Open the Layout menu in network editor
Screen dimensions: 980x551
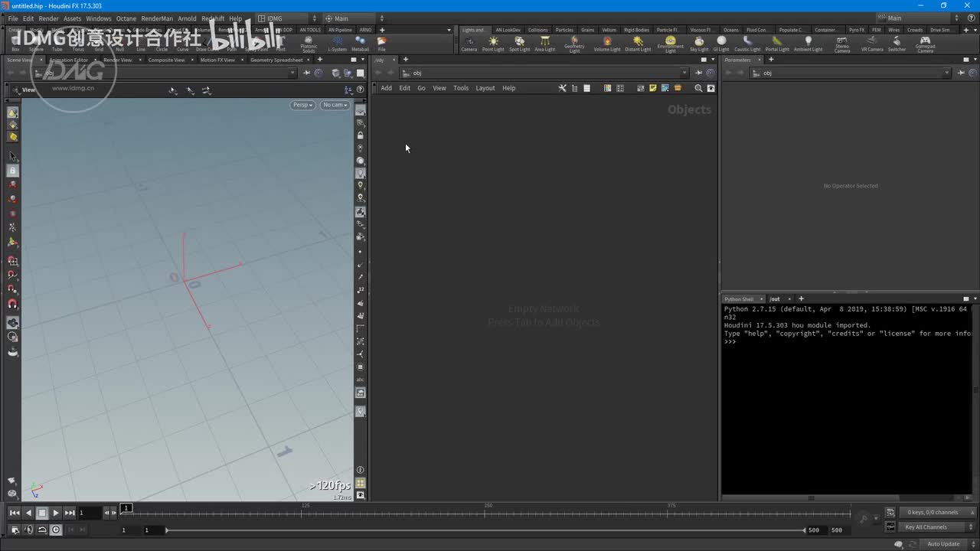point(485,88)
